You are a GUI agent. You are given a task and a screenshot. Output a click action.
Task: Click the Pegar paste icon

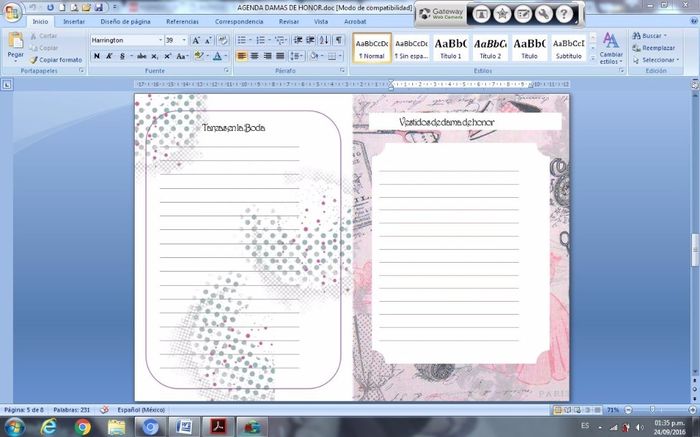pos(15,42)
